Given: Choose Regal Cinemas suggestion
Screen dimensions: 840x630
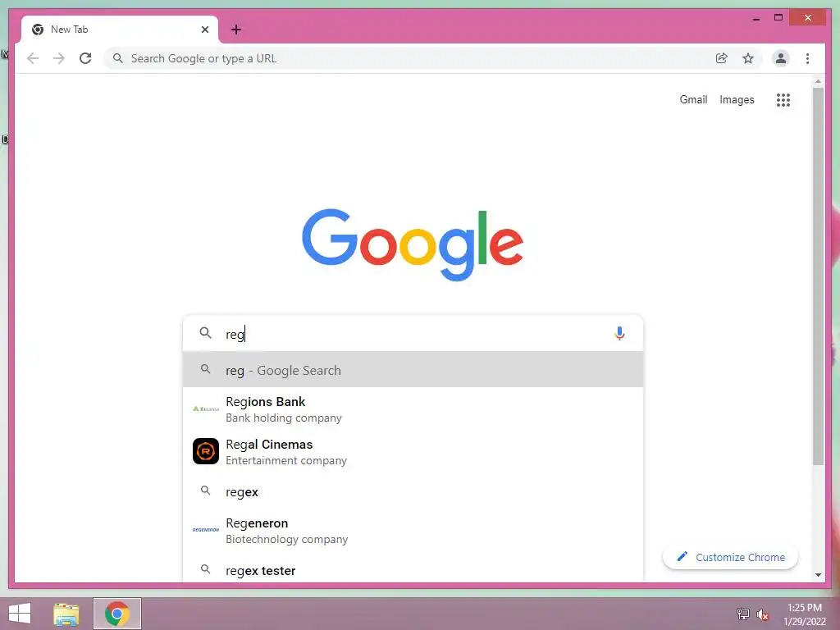Looking at the screenshot, I should [413, 452].
